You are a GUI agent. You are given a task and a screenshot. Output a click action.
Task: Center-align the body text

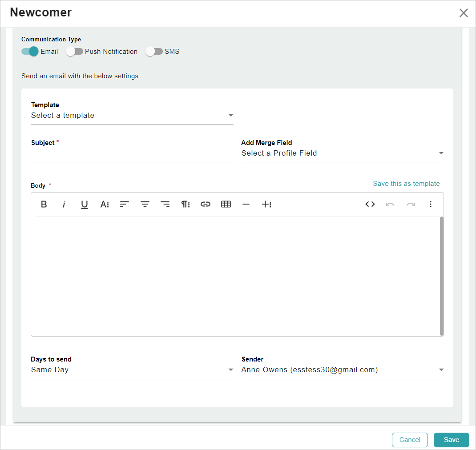pos(145,204)
